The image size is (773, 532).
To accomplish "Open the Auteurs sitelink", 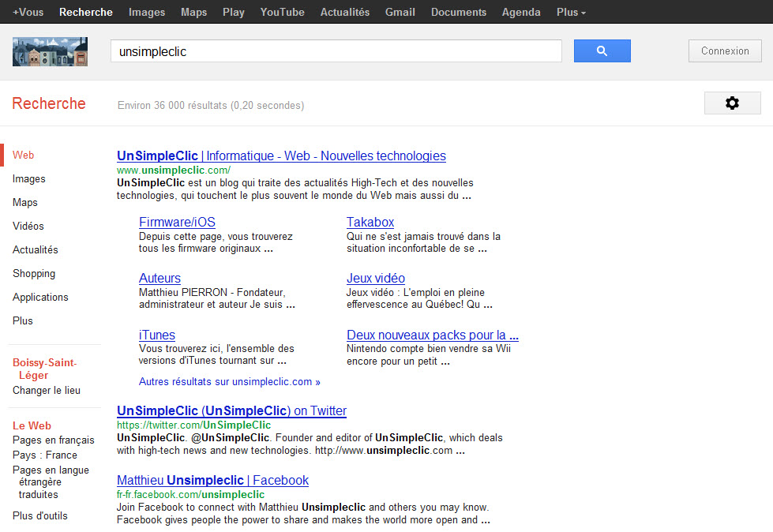I will point(159,279).
